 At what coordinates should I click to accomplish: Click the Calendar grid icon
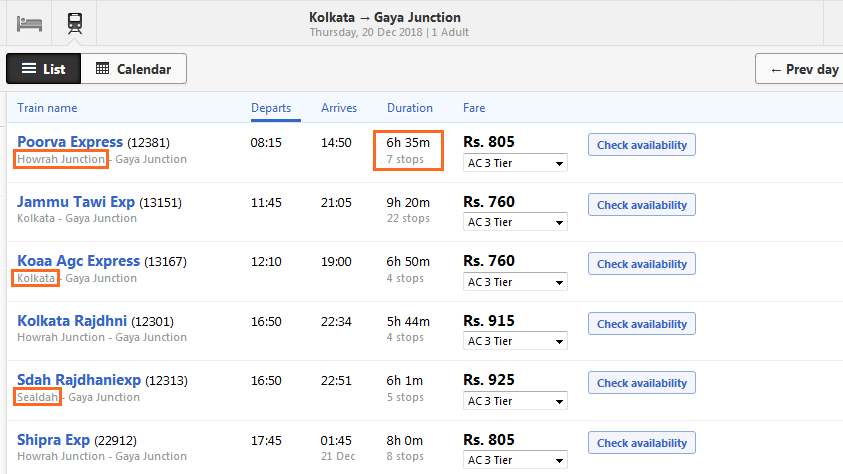tap(102, 69)
